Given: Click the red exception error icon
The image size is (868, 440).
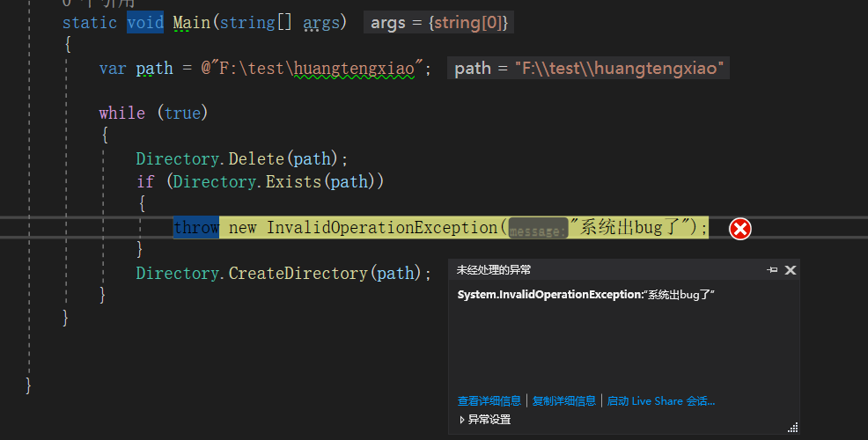Looking at the screenshot, I should (740, 229).
